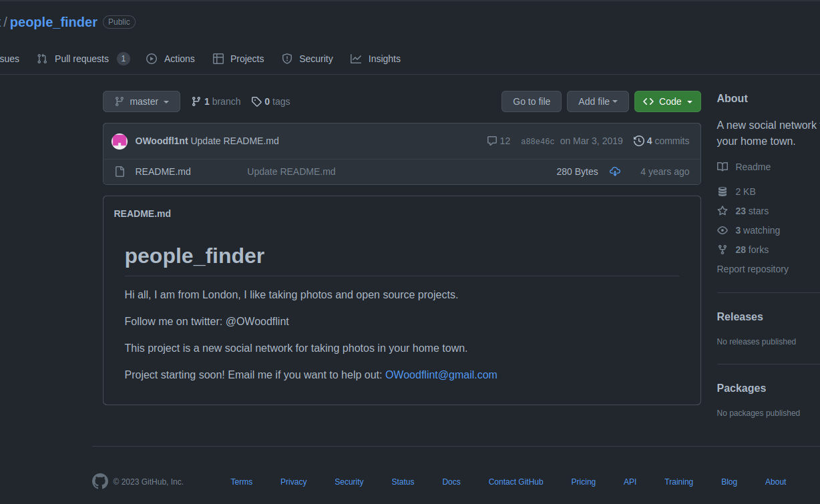Expand the Add file dropdown

(x=598, y=101)
